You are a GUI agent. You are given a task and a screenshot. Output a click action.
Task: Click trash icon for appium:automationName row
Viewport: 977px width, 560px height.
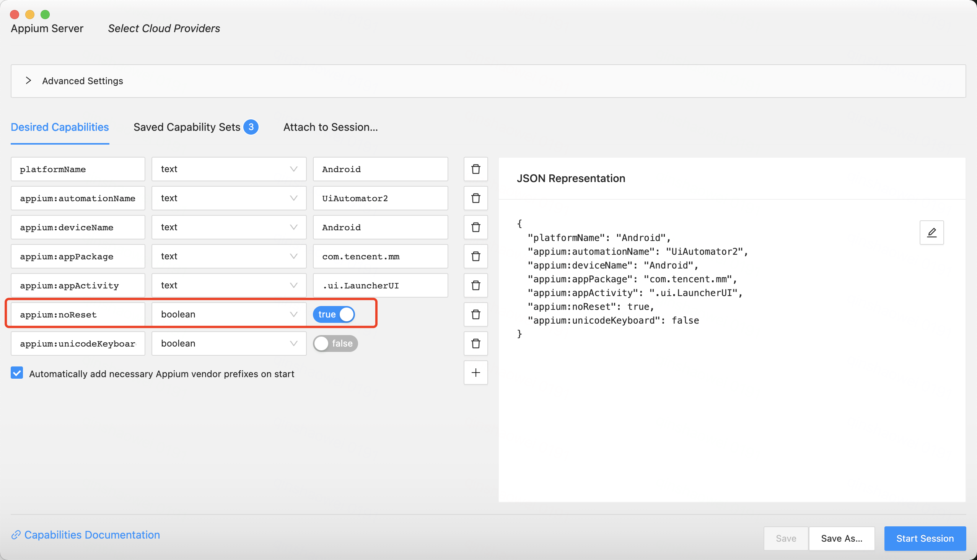tap(475, 198)
